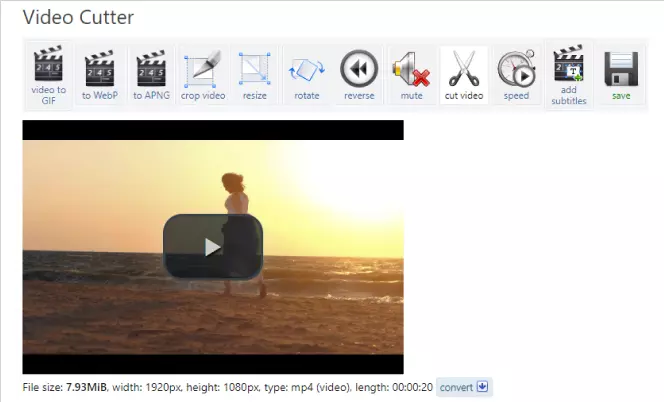The width and height of the screenshot is (664, 402).
Task: Click the length: 00:00:20 text
Action: [394, 387]
